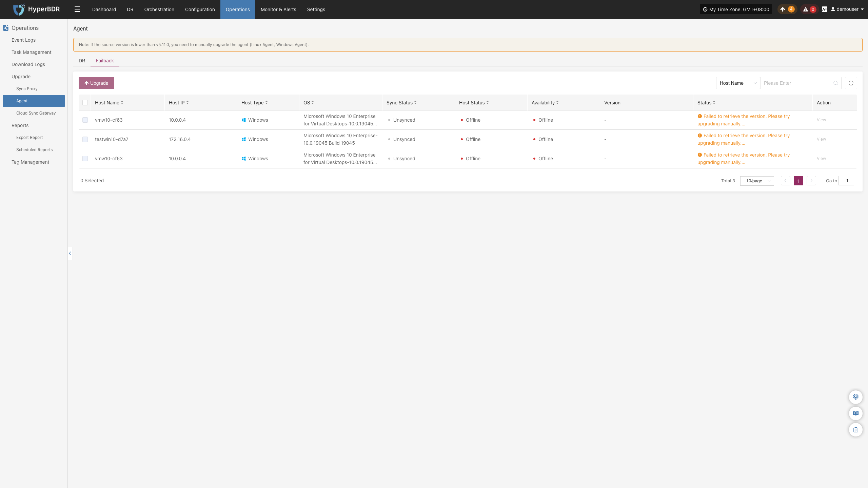Select the testwin10-d7a7 row checkbox
The image size is (868, 488).
[85, 139]
